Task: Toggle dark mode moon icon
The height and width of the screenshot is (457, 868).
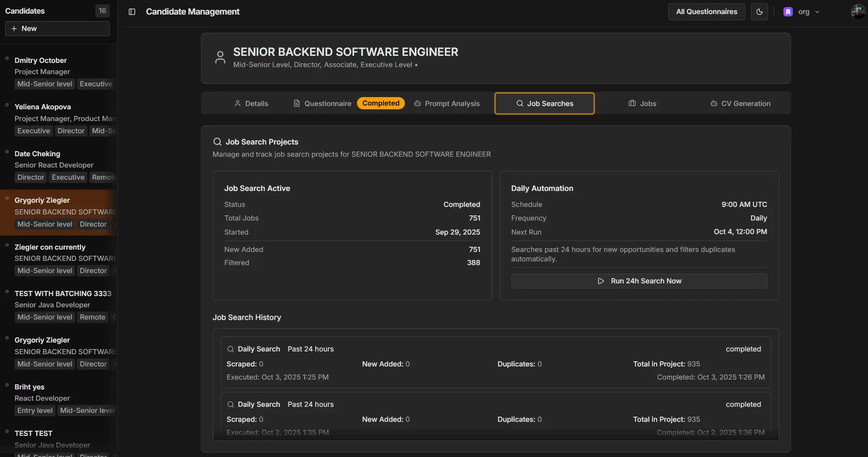Action: click(x=759, y=12)
